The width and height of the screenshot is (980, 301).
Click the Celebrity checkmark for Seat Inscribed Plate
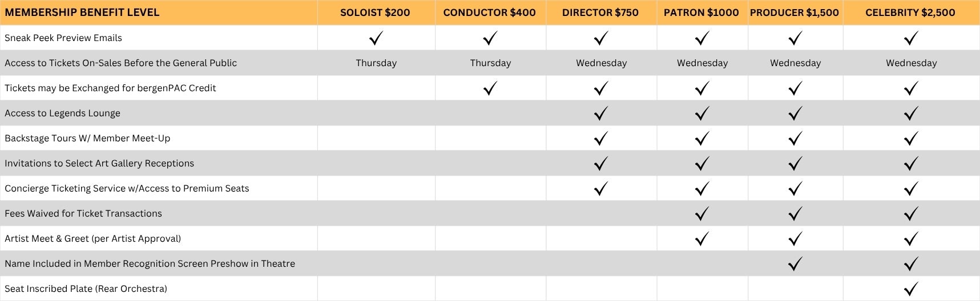[911, 289]
